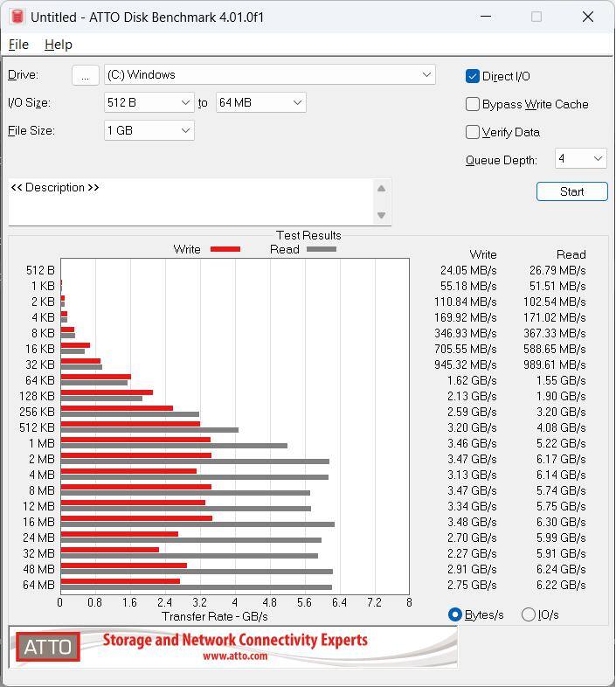Click the drive browse "..." button
616x687 pixels.
85,75
